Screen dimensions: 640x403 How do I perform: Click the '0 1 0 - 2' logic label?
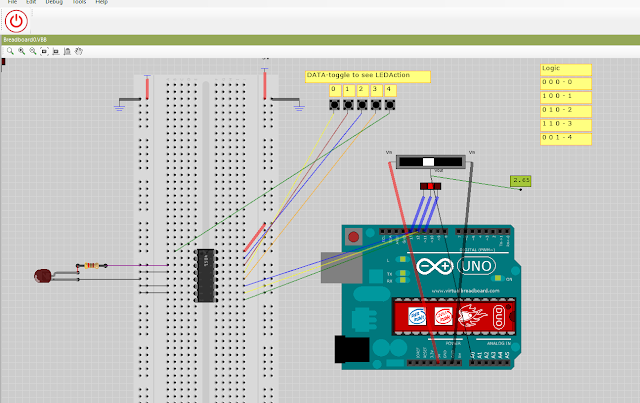566,111
